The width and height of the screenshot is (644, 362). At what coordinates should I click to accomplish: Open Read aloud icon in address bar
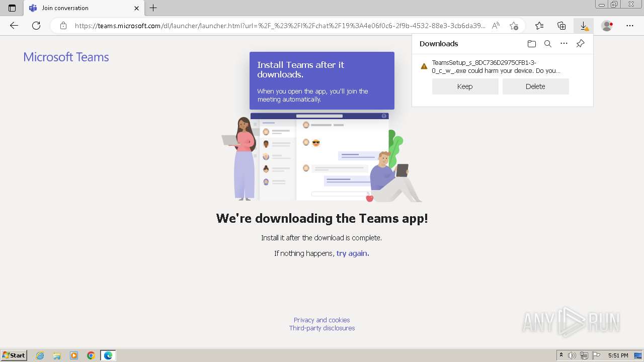pos(496,26)
